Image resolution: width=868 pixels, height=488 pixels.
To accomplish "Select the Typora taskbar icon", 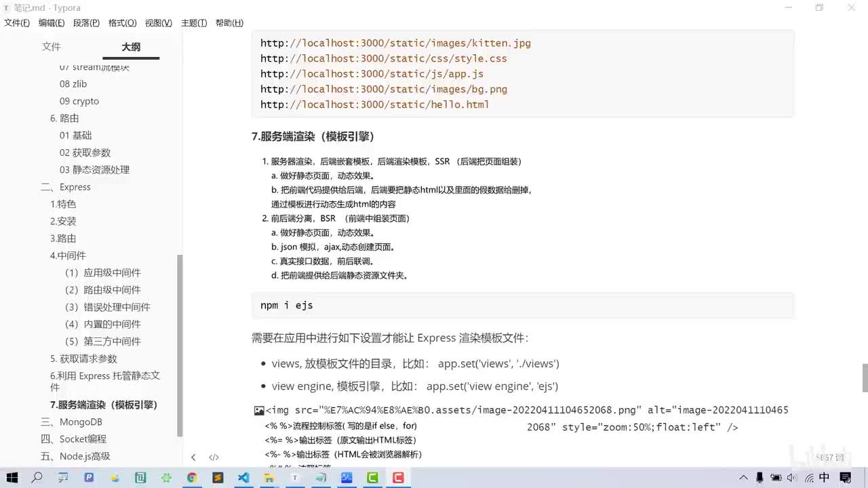I will pos(295,478).
